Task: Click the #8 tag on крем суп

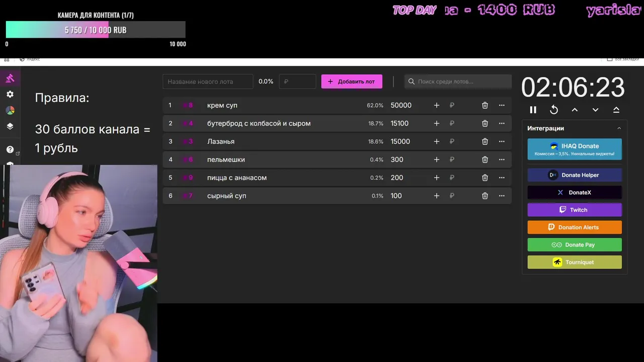Action: click(188, 106)
